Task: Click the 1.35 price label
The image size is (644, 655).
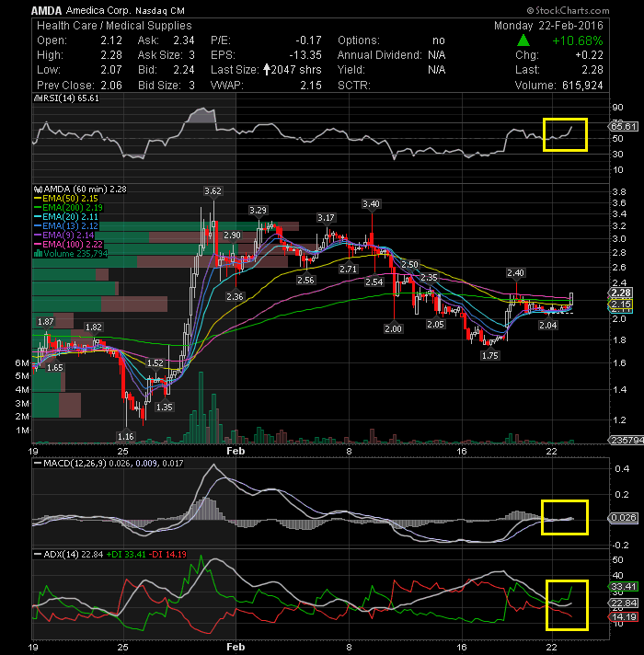Action: [x=164, y=407]
